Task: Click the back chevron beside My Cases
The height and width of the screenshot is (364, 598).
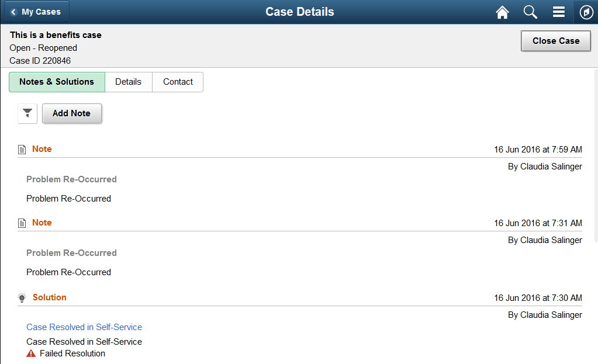Action: click(x=12, y=11)
